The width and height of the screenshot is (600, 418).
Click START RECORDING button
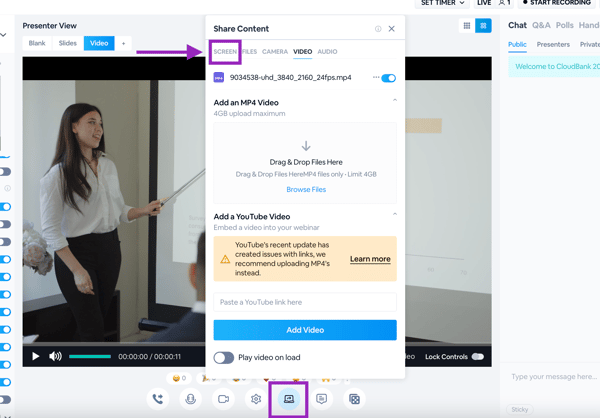(x=557, y=3)
